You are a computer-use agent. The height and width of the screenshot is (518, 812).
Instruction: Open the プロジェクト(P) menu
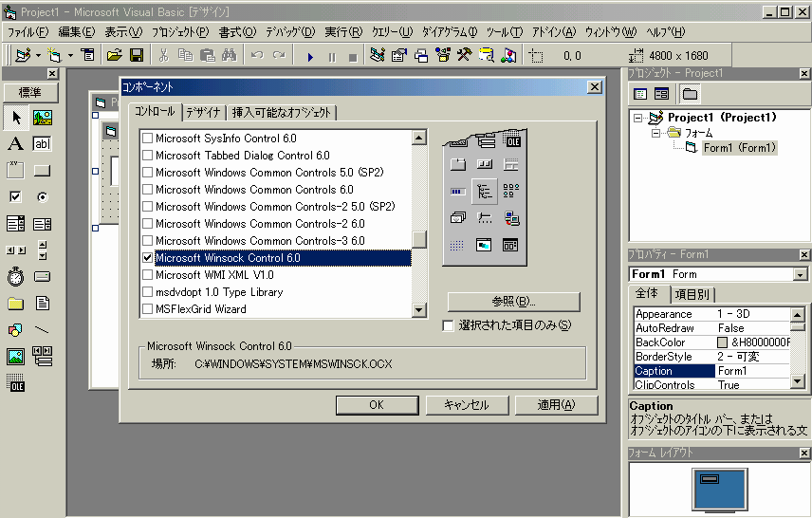[180, 32]
